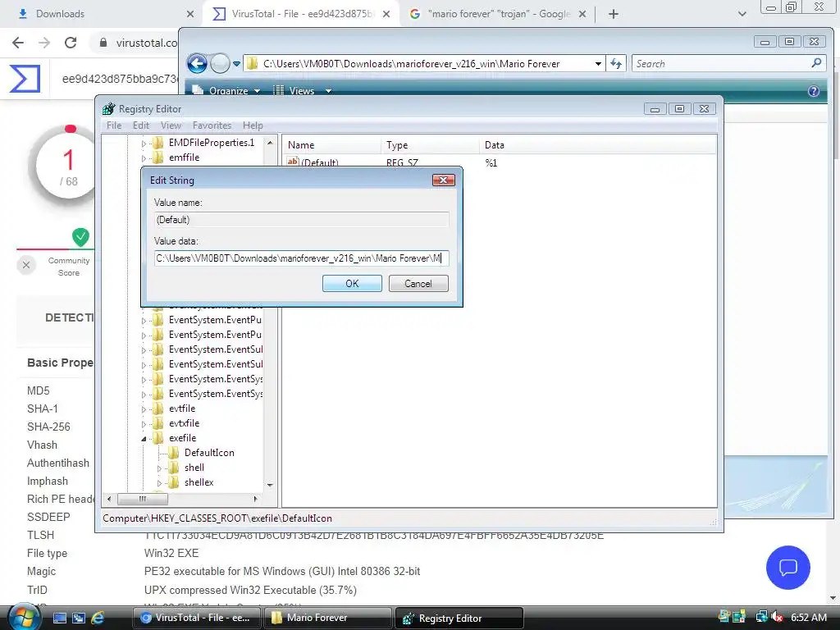Open browser tab search dropdown
This screenshot has width=840, height=630.
pyautogui.click(x=742, y=14)
